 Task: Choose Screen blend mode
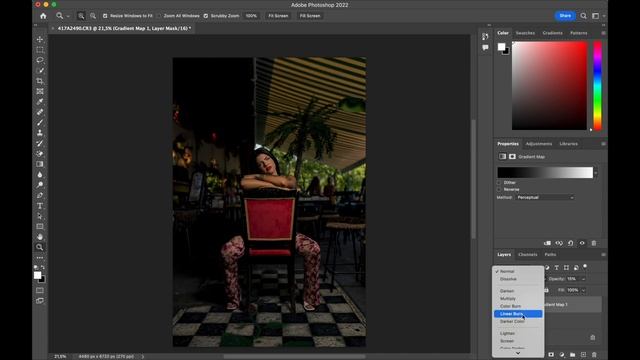[518, 341]
